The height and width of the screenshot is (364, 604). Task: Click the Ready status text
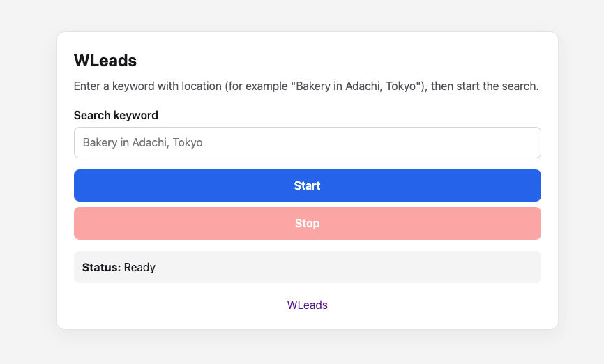coord(139,267)
